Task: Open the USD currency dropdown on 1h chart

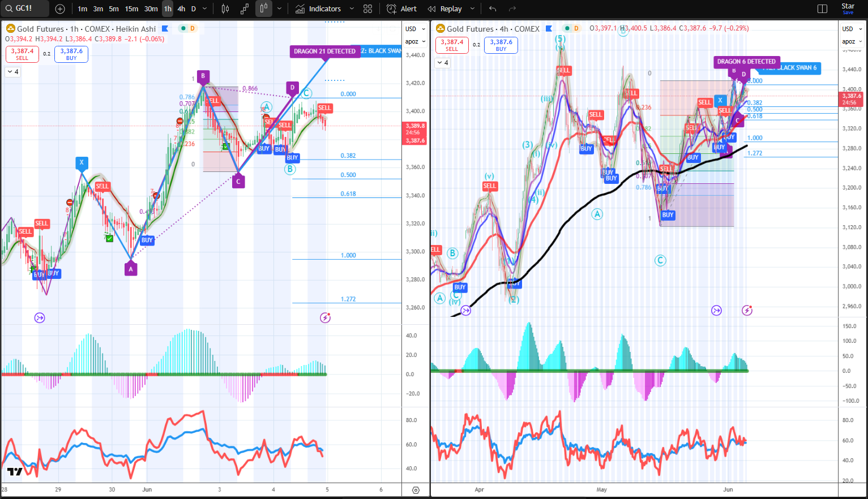Action: (x=415, y=29)
